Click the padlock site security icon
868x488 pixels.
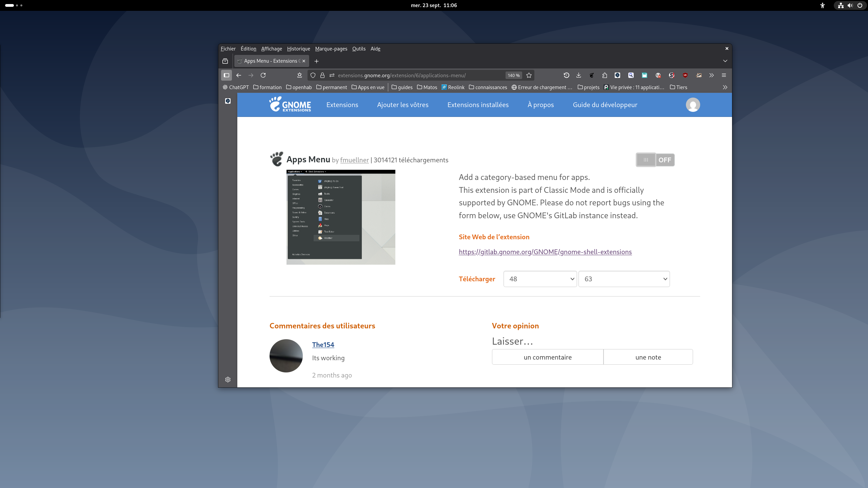point(322,75)
